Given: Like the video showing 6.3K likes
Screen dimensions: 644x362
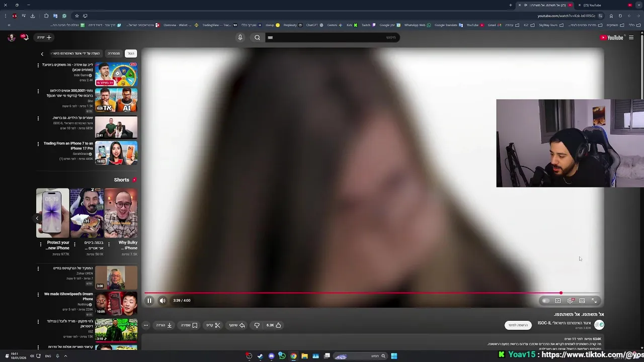Looking at the screenshot, I should coord(274,325).
